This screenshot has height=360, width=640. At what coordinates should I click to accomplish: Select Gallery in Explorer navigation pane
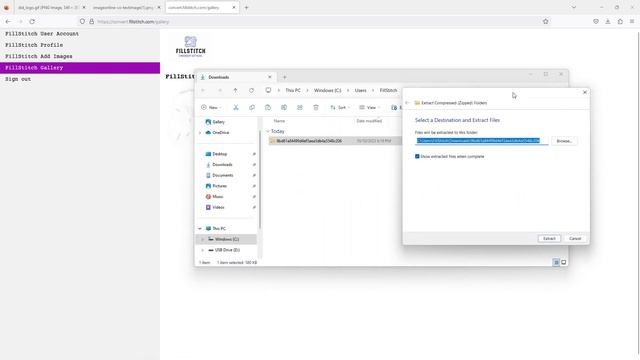215,122
